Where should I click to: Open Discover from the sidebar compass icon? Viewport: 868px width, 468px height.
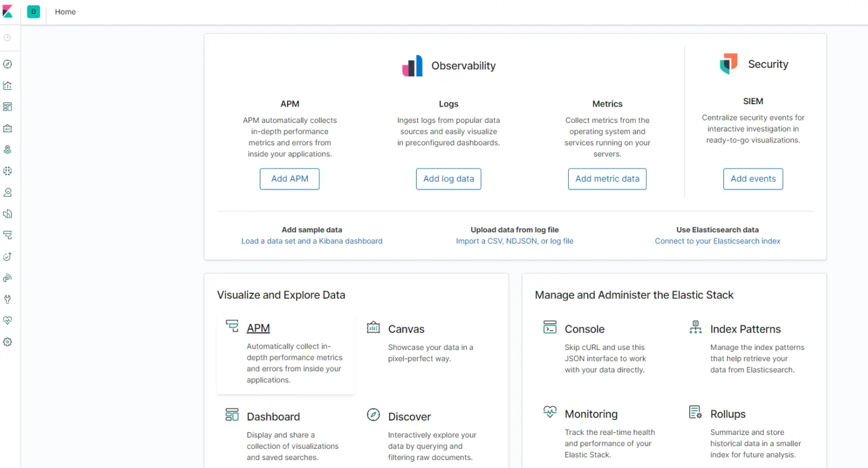pos(8,64)
